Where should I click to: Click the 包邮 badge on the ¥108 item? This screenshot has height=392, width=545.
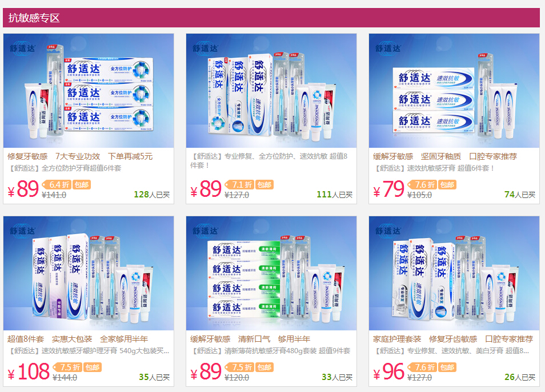pyautogui.click(x=93, y=367)
